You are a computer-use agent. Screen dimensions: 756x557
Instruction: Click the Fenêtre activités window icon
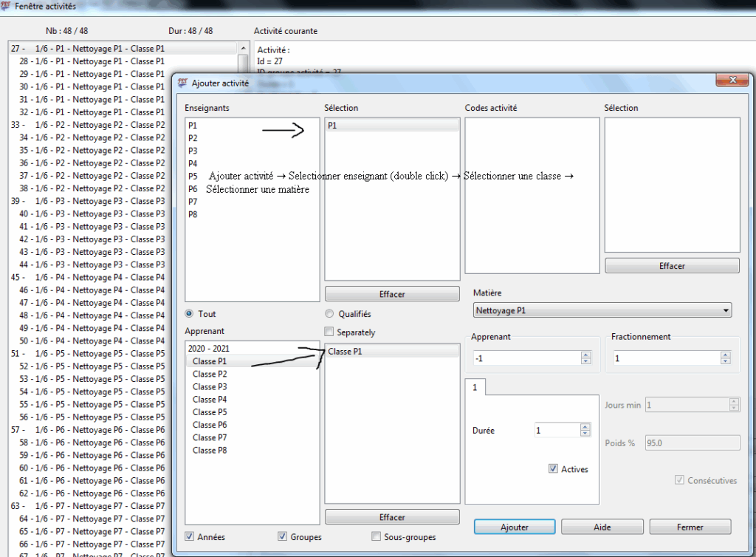pos(7,6)
